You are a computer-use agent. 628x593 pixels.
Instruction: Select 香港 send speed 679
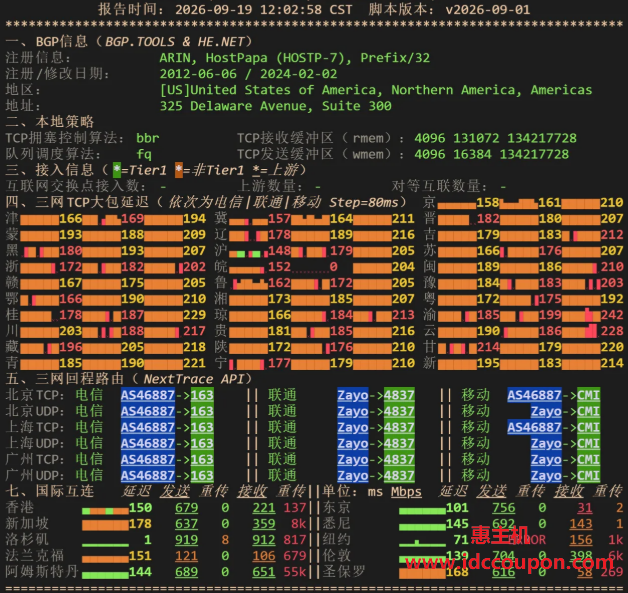click(187, 507)
